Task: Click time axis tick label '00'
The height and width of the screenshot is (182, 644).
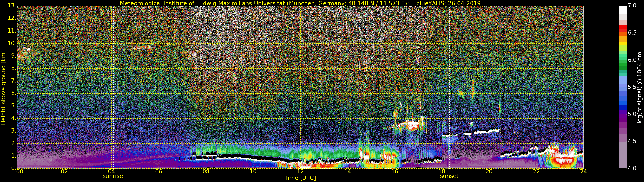Action: (20, 171)
